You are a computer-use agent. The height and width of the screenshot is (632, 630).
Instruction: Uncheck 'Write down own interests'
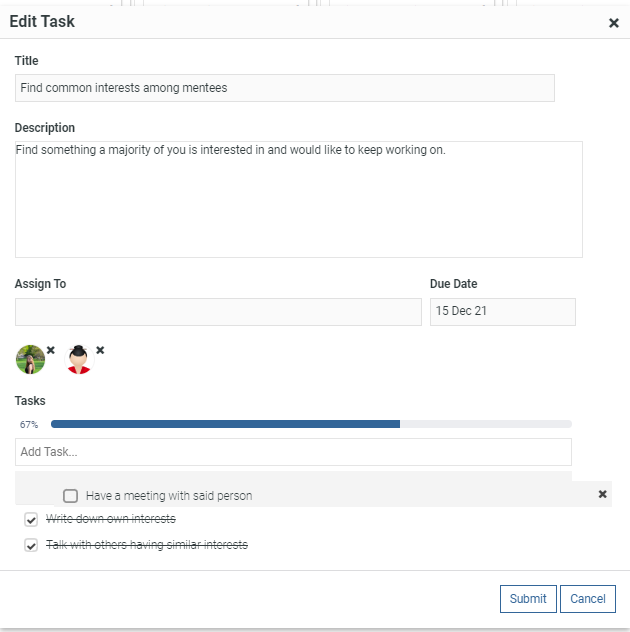click(31, 519)
